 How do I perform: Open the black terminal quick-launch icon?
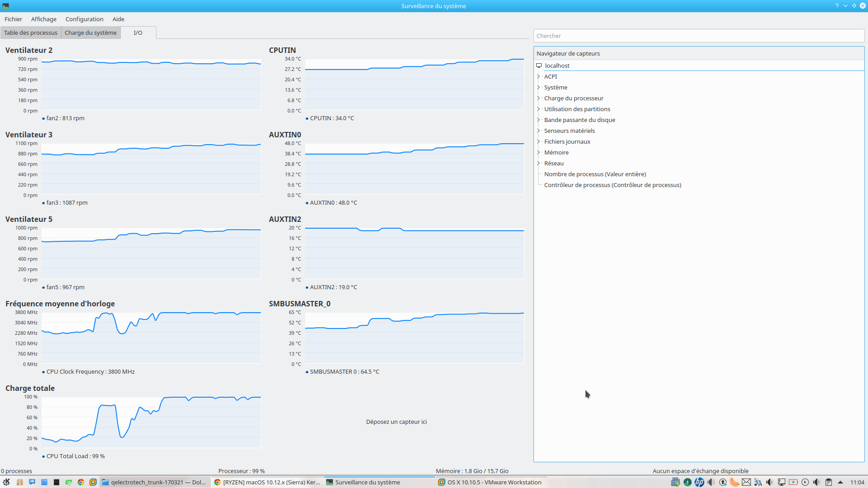[x=57, y=482]
